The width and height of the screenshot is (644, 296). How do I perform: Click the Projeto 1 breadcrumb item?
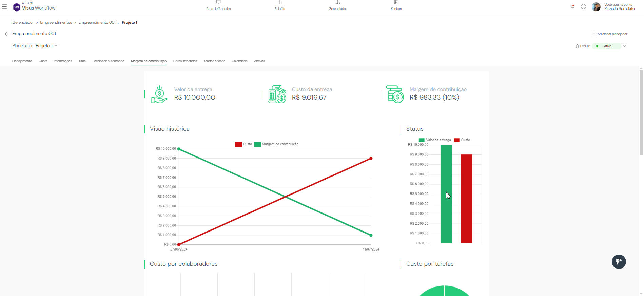coord(130,22)
